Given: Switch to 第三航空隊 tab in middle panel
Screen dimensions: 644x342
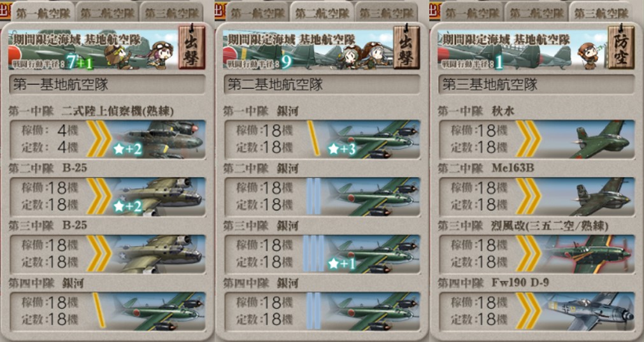Looking at the screenshot, I should pos(387,13).
